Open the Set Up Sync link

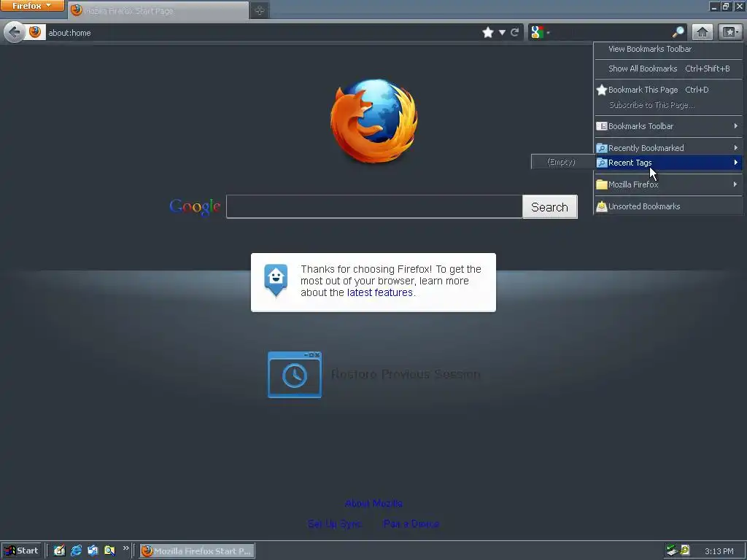pyautogui.click(x=334, y=524)
